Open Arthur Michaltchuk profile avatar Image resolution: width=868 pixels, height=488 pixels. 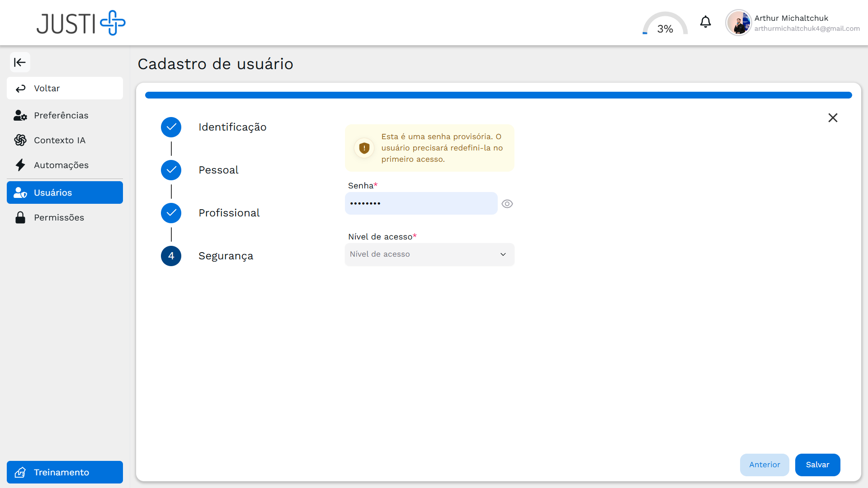point(738,23)
